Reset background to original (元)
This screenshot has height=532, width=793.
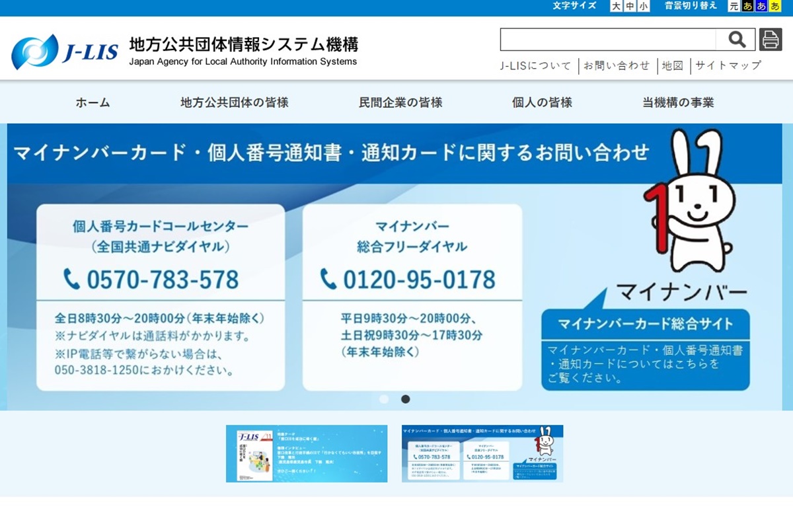tap(734, 6)
